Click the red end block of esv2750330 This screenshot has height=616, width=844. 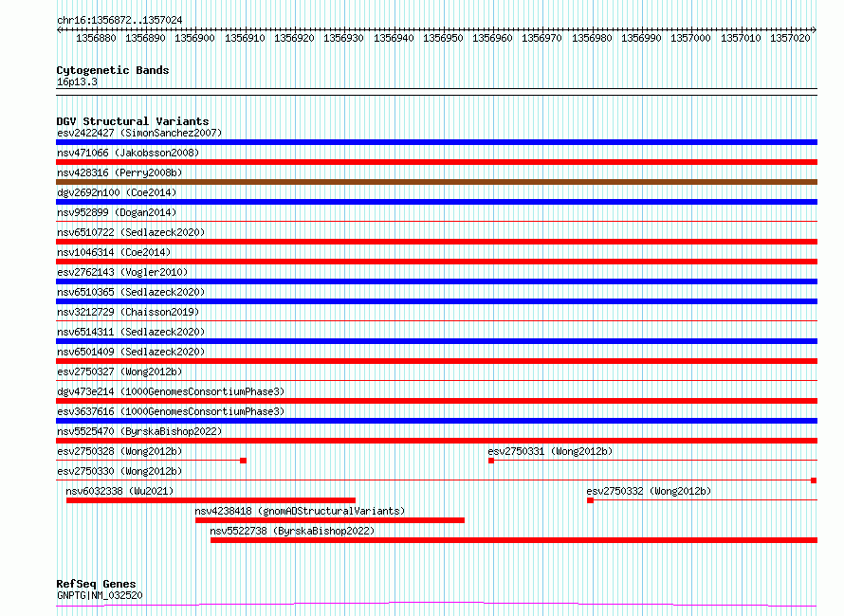click(814, 480)
